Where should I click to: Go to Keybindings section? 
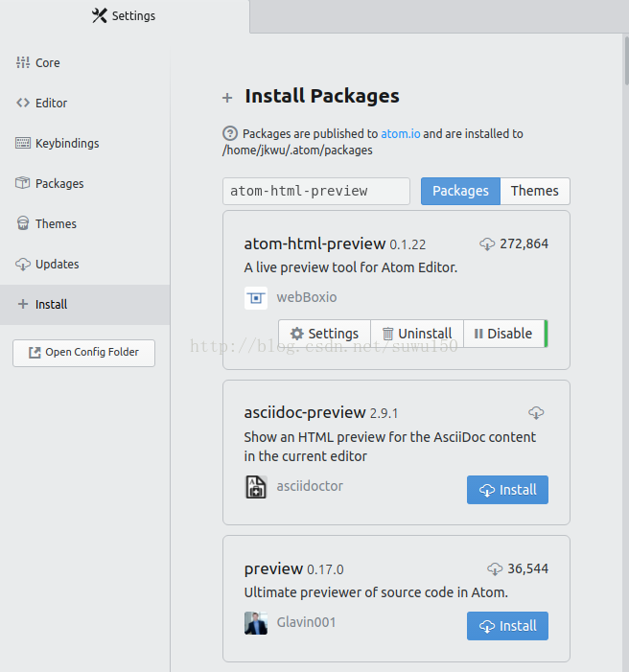click(x=85, y=143)
